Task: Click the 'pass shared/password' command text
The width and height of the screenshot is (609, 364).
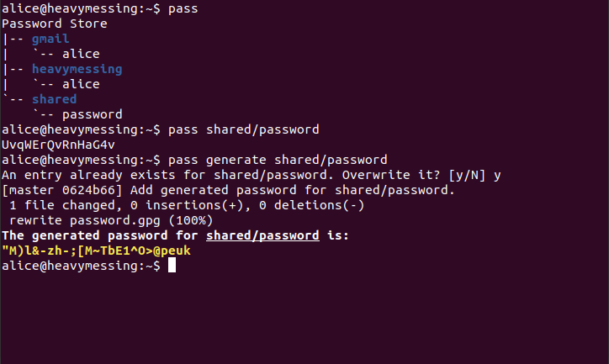Action: (x=244, y=129)
